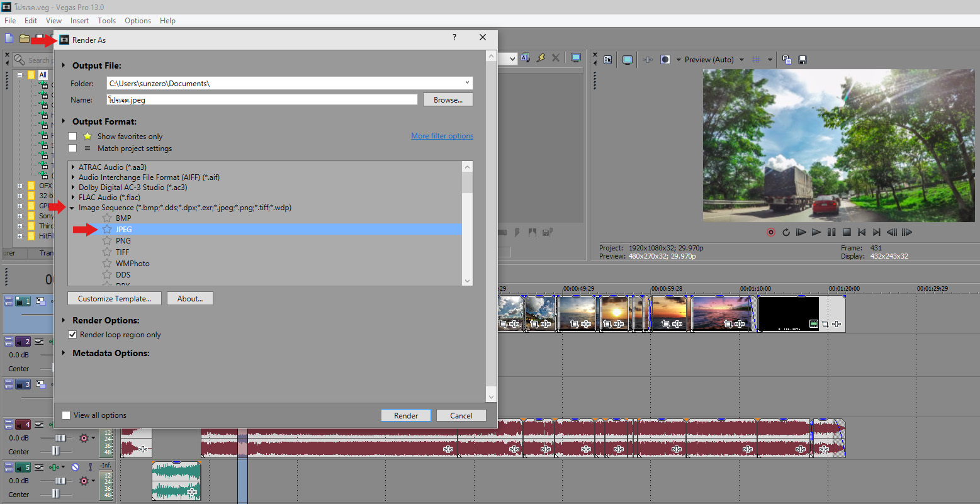Expand ATRAC Audio format list
Image resolution: width=980 pixels, height=504 pixels.
(73, 167)
